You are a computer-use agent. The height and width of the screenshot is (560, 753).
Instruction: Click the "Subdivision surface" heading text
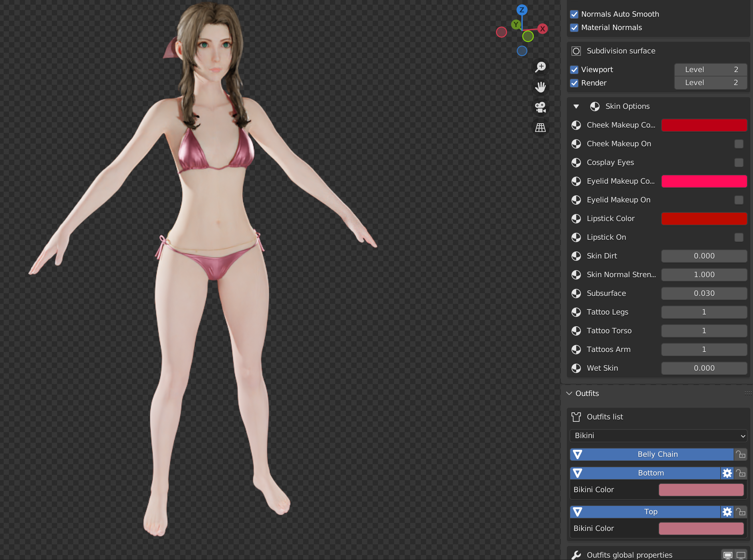[x=621, y=51]
